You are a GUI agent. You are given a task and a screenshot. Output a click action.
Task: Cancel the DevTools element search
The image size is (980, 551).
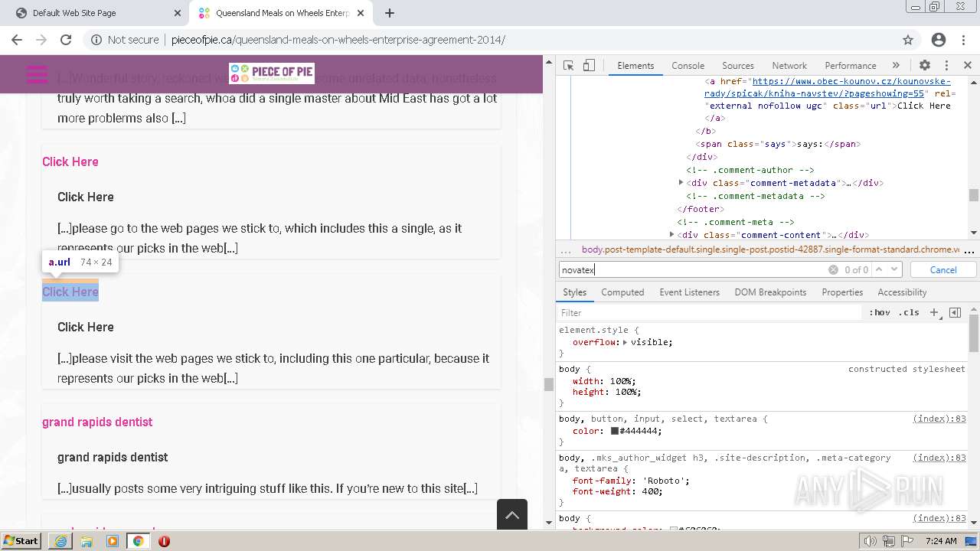tap(943, 269)
